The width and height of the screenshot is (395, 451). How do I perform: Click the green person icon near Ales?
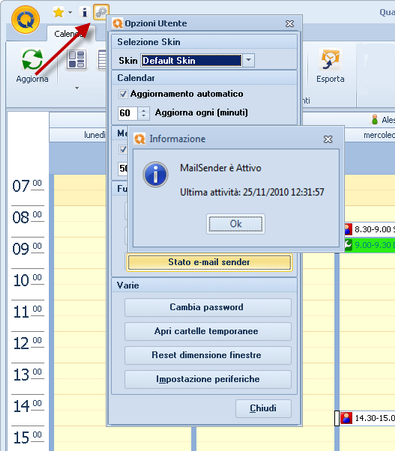pyautogui.click(x=375, y=120)
